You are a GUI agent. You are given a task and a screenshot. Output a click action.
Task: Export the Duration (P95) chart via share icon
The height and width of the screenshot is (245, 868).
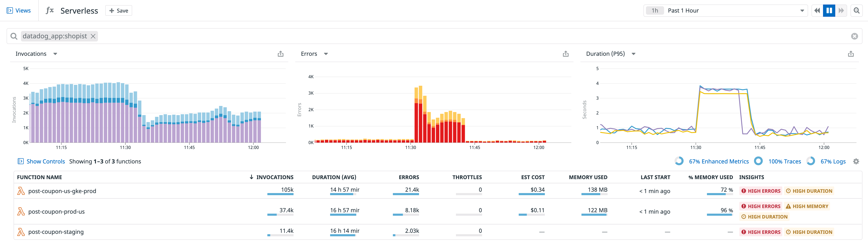tap(851, 54)
